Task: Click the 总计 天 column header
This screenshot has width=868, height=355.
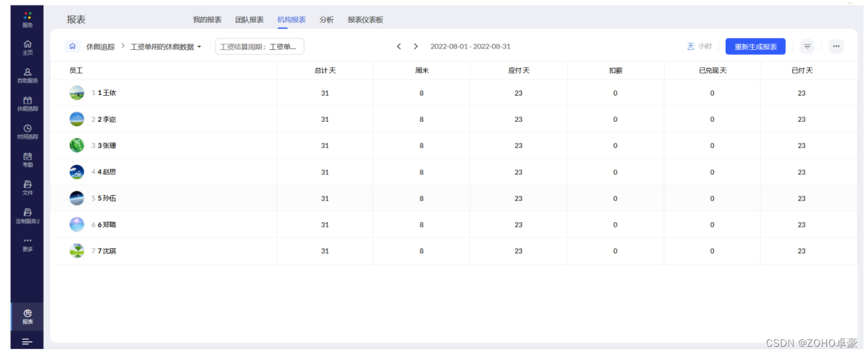Action: [324, 70]
